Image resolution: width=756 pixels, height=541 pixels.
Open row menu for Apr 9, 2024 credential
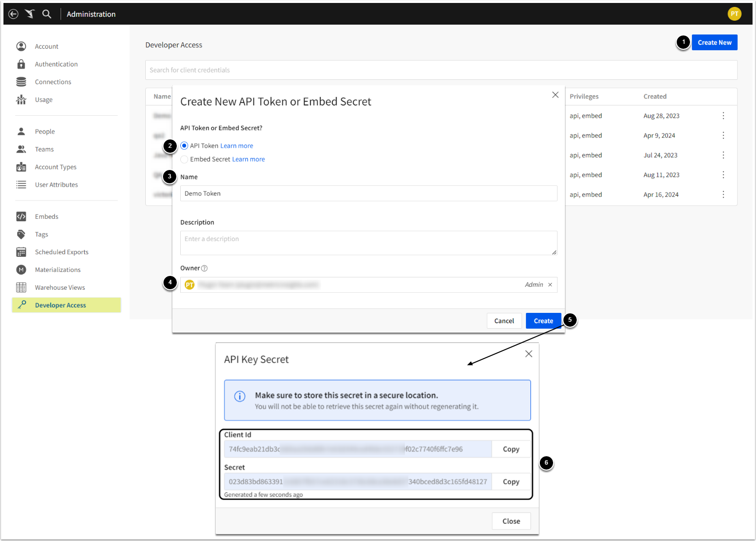tap(723, 135)
